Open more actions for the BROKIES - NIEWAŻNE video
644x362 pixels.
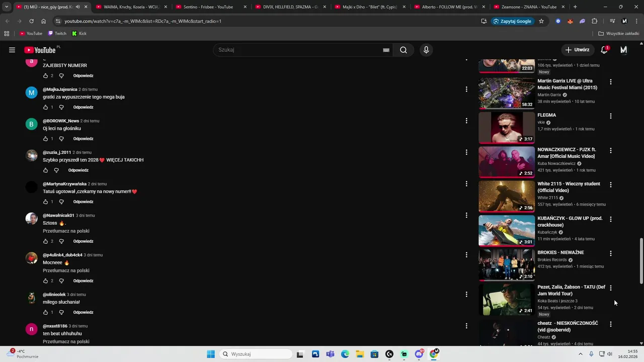point(611,253)
